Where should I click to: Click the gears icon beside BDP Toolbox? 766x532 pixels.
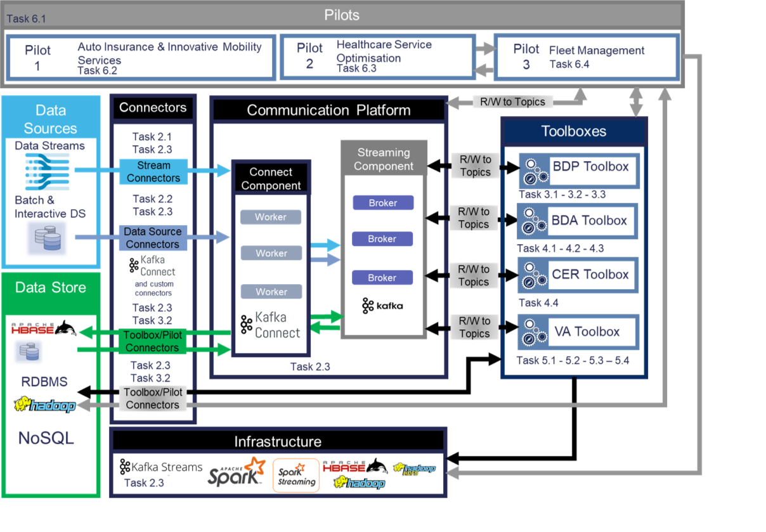click(x=536, y=171)
